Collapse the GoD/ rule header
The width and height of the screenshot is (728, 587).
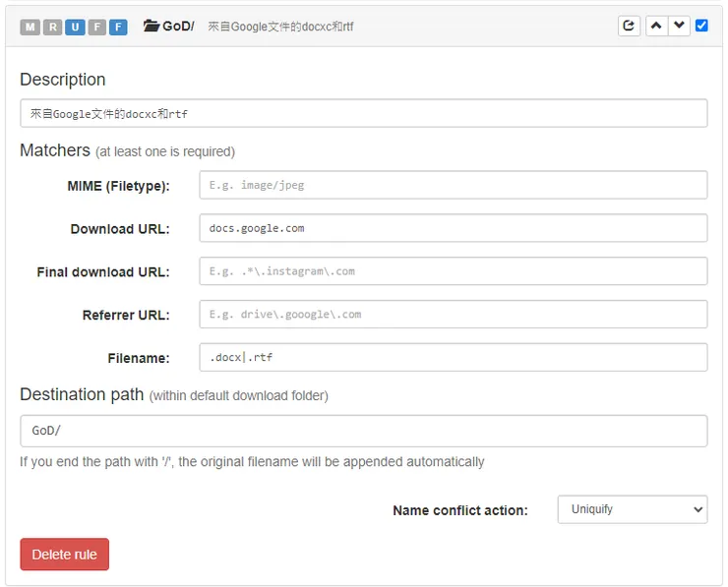click(413, 26)
